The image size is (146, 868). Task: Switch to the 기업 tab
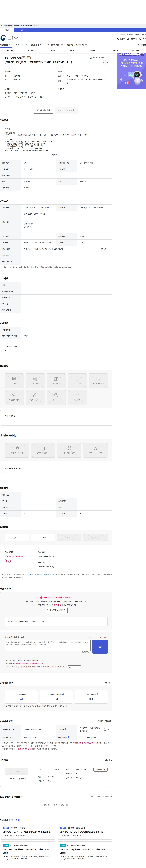coord(21,30)
